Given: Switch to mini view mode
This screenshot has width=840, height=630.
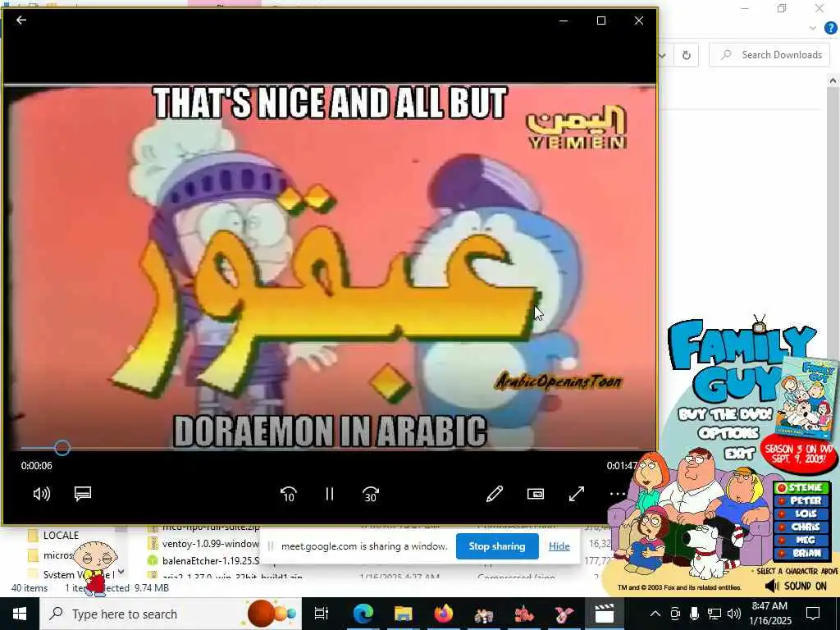Looking at the screenshot, I should [536, 494].
